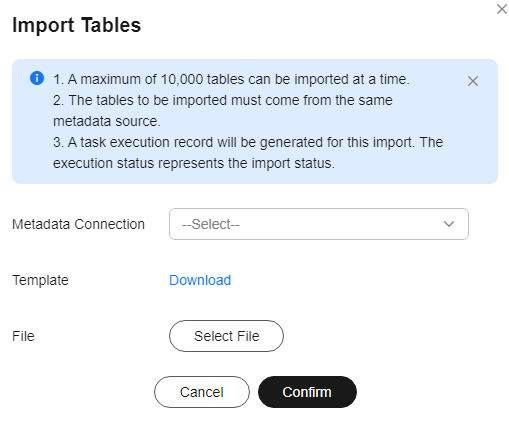
Task: Click the same metadata source notice text
Action: pos(223,111)
